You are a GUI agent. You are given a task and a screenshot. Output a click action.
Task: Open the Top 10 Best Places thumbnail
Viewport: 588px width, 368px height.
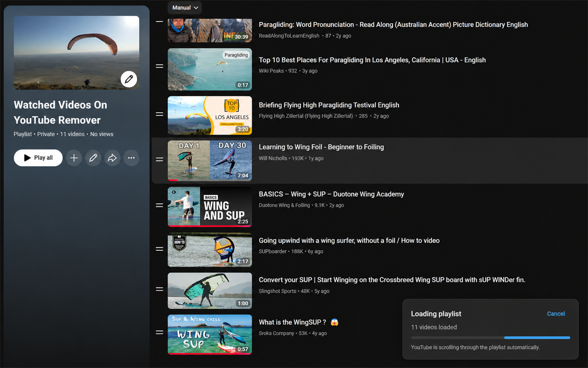[210, 69]
